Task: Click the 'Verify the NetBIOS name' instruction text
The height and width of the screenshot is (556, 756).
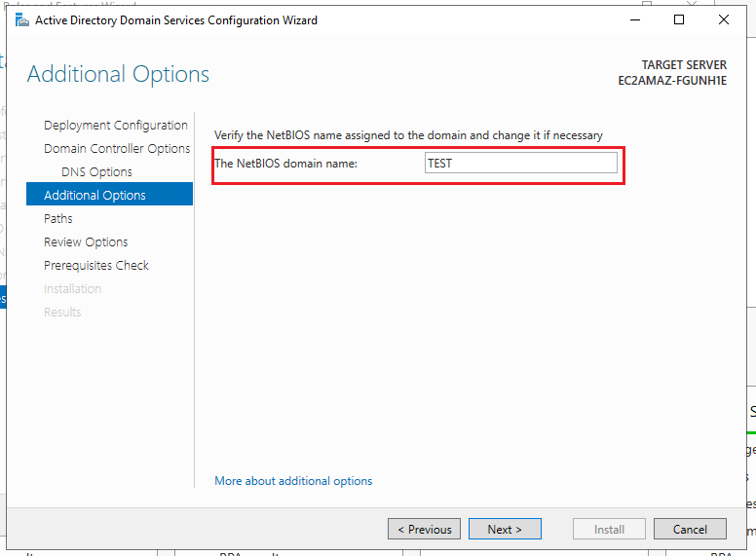Action: point(408,135)
